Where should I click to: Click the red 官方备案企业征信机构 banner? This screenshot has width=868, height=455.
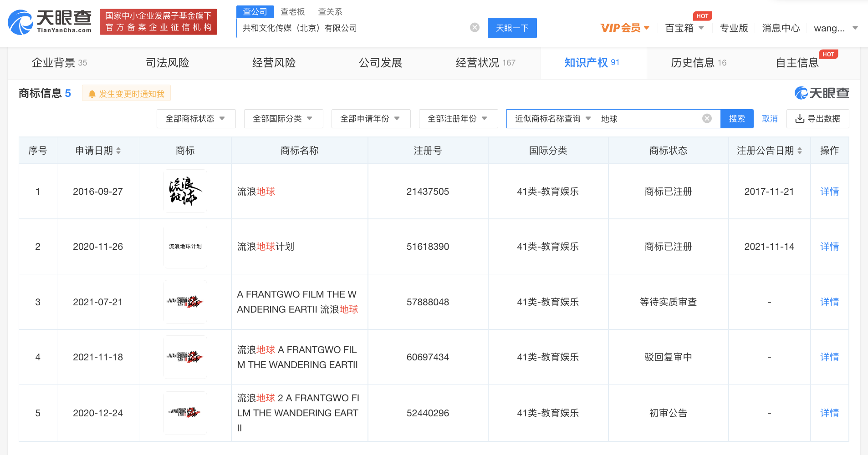click(x=158, y=22)
